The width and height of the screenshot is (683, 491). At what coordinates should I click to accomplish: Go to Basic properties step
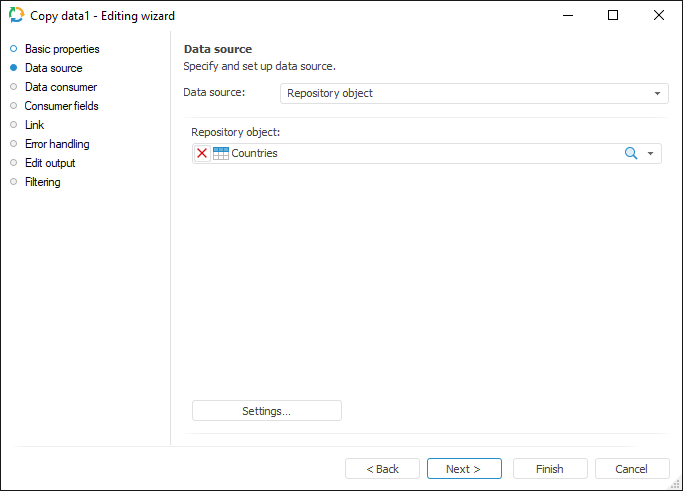62,49
